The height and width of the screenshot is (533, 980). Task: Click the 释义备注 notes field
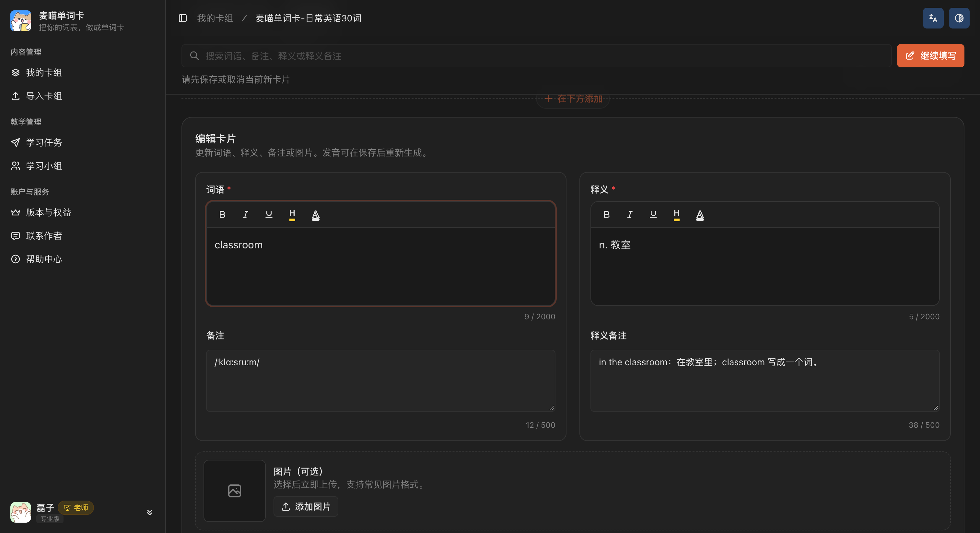765,380
